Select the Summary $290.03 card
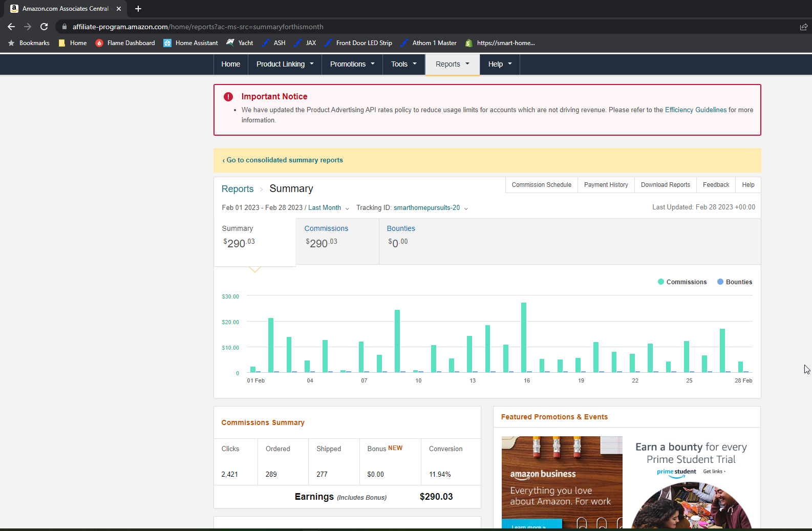The width and height of the screenshot is (812, 531). 254,242
